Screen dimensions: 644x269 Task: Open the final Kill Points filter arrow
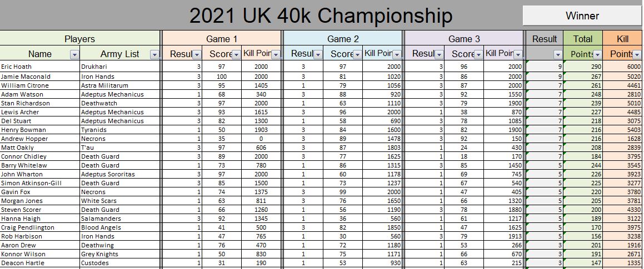(637, 54)
